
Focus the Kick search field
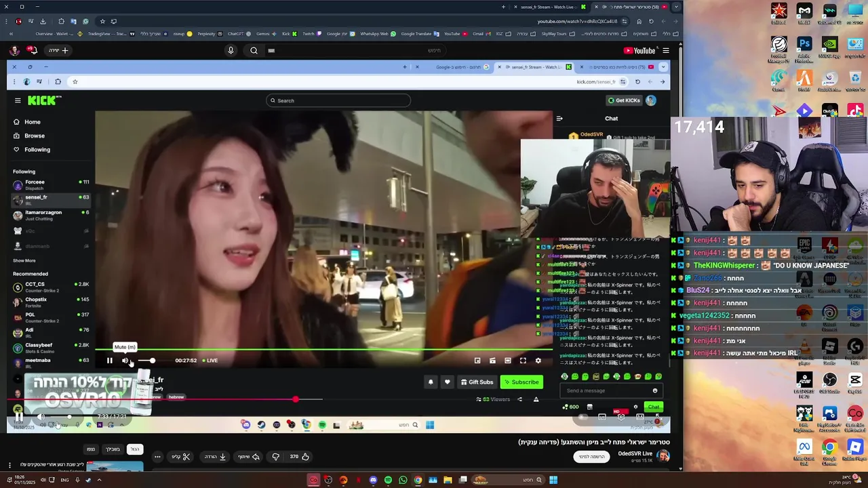[338, 100]
